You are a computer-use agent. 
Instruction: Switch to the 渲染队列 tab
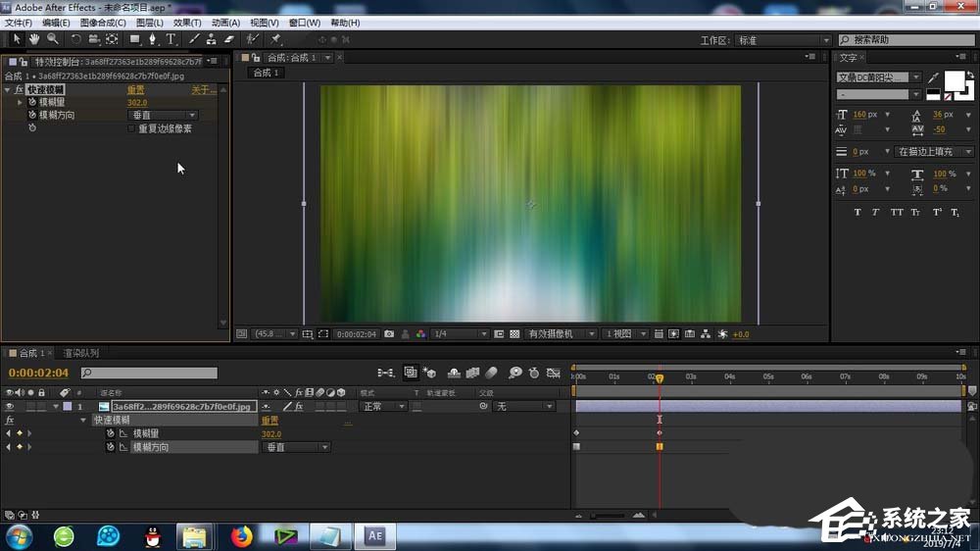(x=80, y=353)
